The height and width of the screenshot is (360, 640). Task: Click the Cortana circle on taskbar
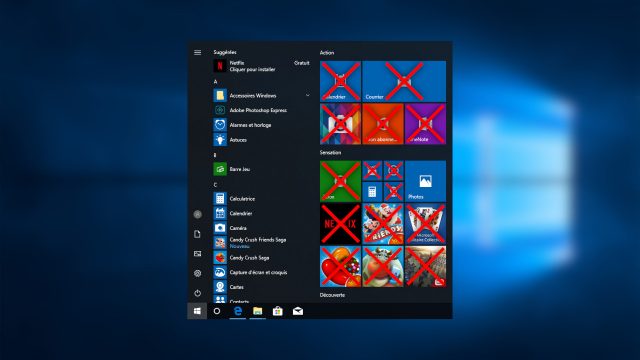point(217,311)
